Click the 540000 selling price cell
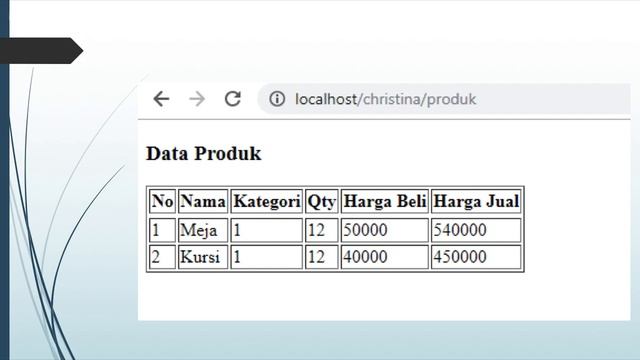 click(x=476, y=230)
